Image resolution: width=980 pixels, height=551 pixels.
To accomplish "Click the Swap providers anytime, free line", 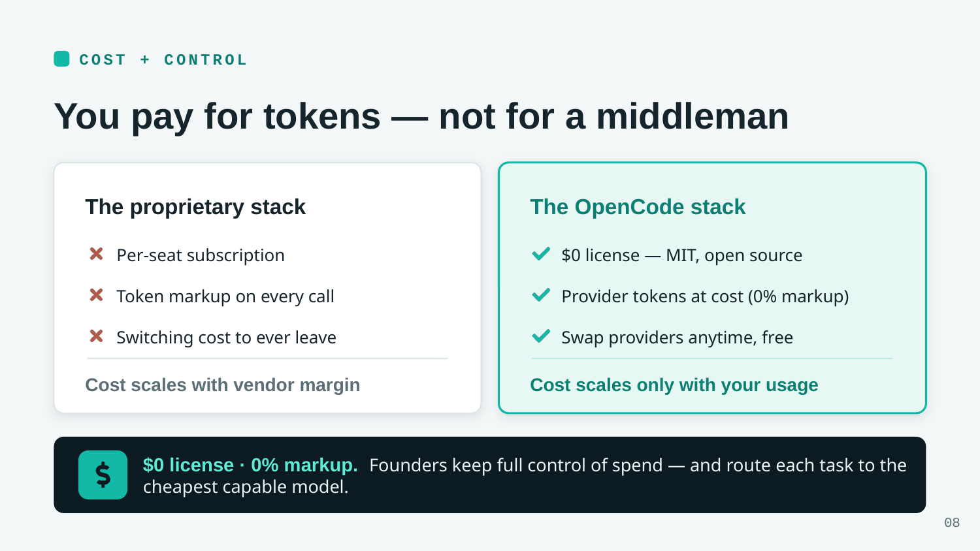I will click(678, 338).
